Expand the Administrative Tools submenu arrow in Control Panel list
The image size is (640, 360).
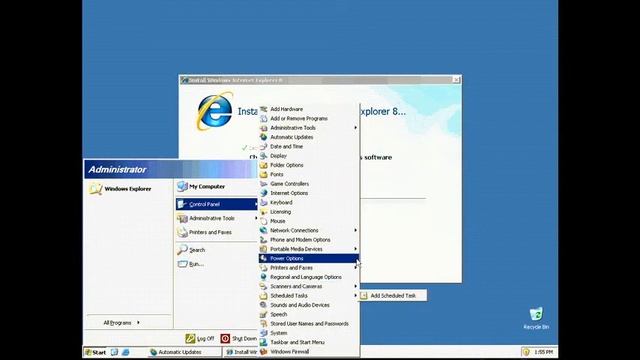(x=356, y=128)
